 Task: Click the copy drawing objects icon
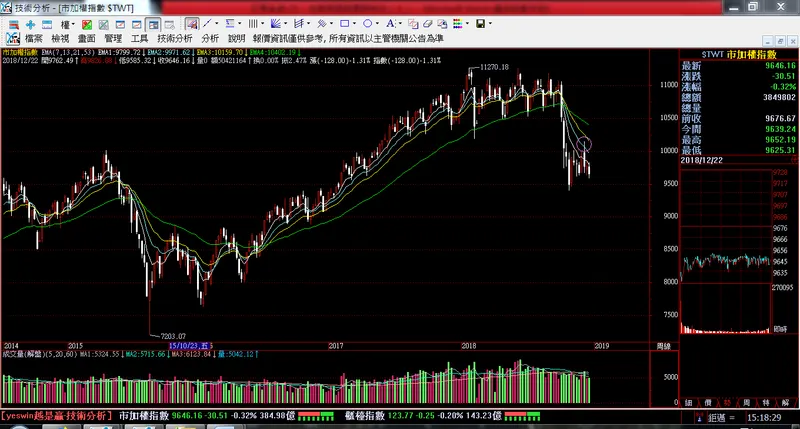(413, 24)
